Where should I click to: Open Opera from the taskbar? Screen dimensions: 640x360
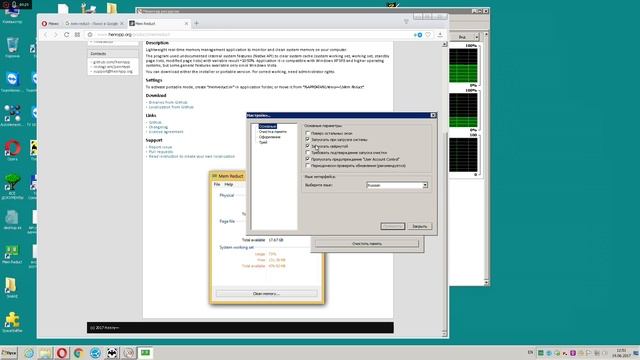click(62, 353)
